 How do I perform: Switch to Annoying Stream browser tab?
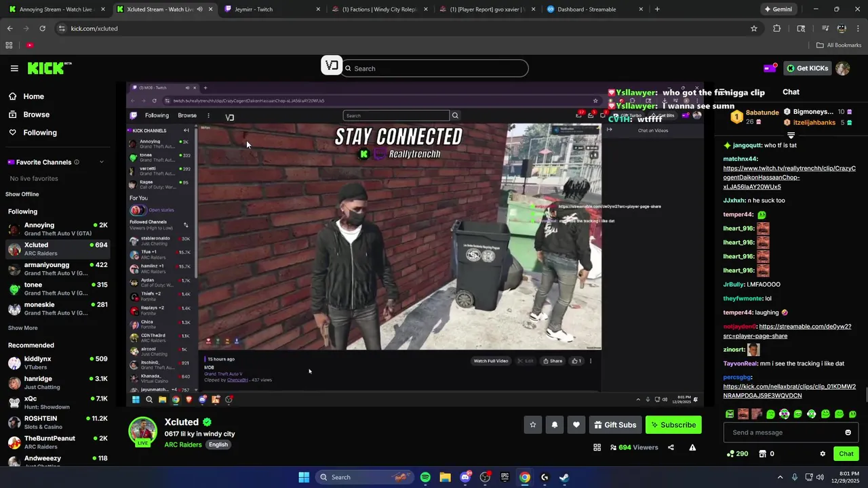click(56, 9)
